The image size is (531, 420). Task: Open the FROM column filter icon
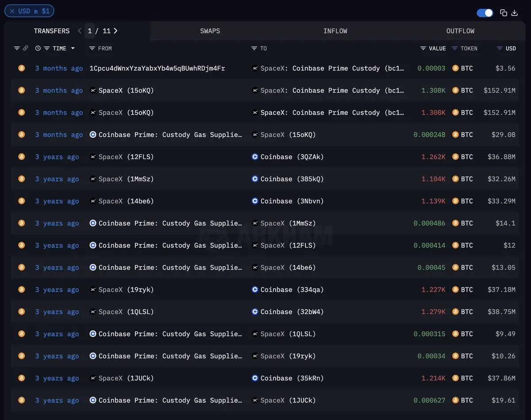click(x=92, y=48)
